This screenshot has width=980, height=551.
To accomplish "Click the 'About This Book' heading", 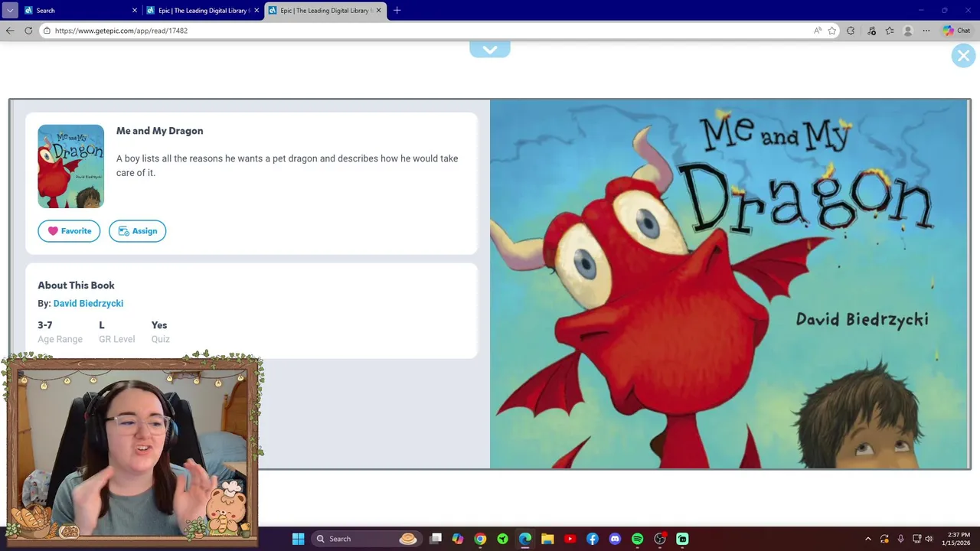I will [x=76, y=285].
